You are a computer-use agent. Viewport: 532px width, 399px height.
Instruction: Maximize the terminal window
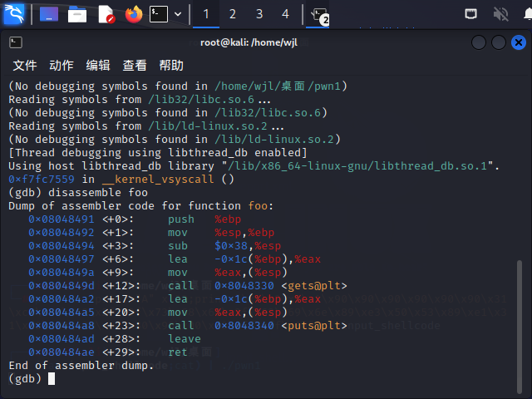tap(499, 42)
